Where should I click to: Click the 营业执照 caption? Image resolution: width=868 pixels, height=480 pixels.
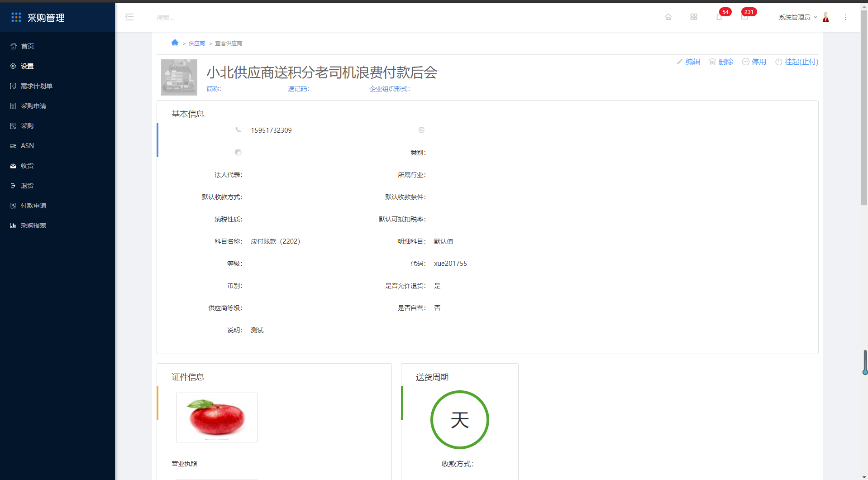pos(184,464)
